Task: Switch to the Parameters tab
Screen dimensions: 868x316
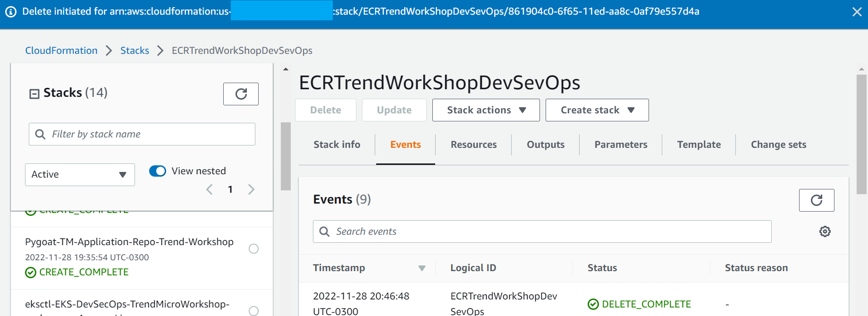Action: pos(621,145)
